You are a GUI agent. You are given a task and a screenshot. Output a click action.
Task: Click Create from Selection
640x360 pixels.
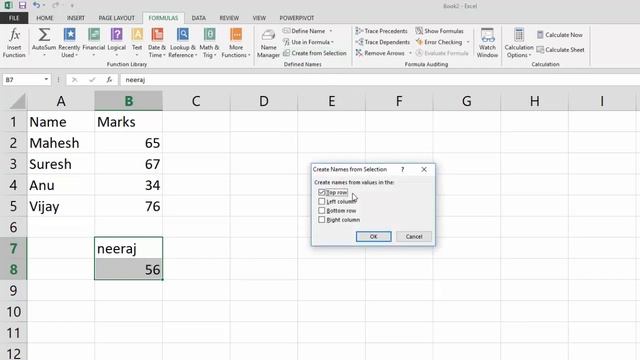(315, 53)
